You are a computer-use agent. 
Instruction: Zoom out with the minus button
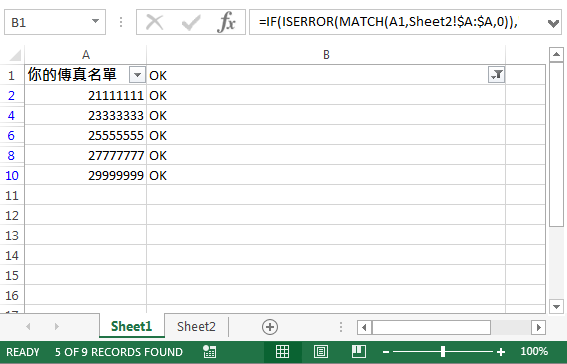click(x=386, y=352)
